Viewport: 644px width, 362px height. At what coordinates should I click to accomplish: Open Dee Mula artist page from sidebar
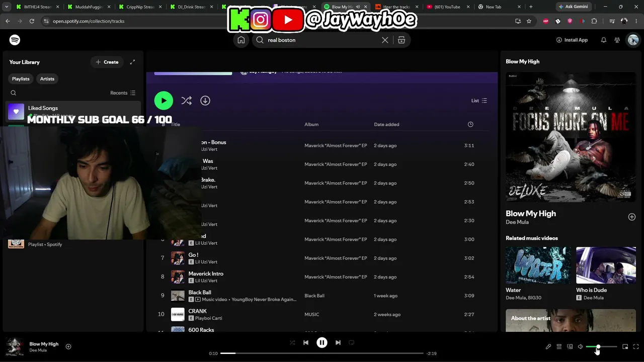pyautogui.click(x=517, y=222)
